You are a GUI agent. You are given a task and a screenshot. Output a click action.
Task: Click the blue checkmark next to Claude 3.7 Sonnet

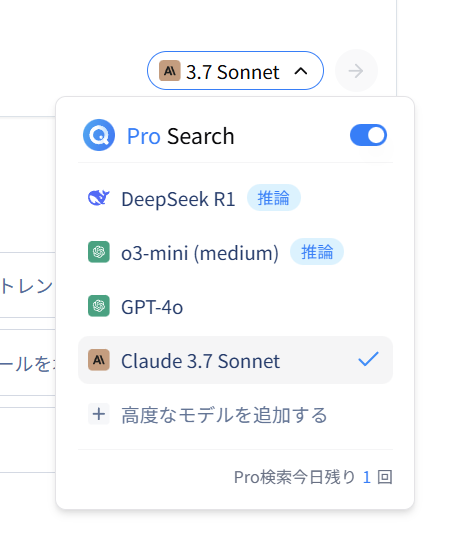pos(368,359)
